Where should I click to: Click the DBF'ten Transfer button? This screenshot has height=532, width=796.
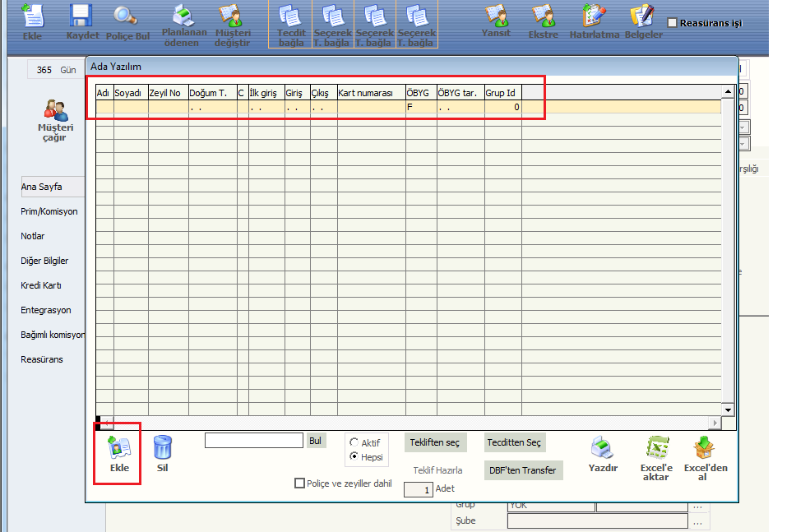[x=524, y=470]
